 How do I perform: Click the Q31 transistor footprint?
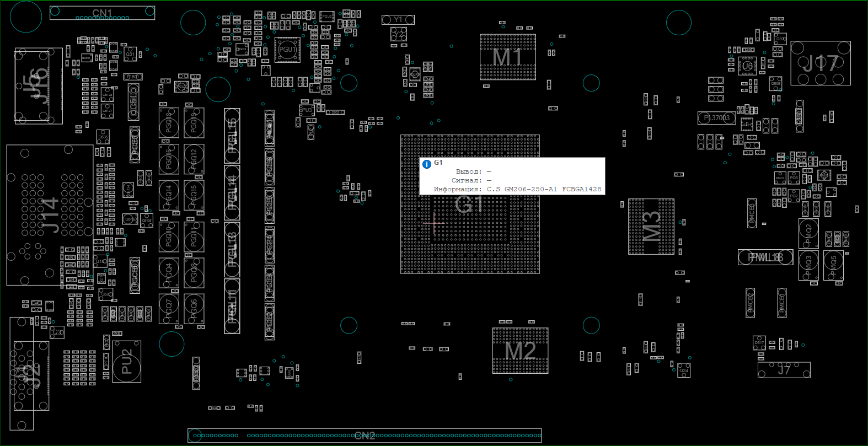(130, 53)
